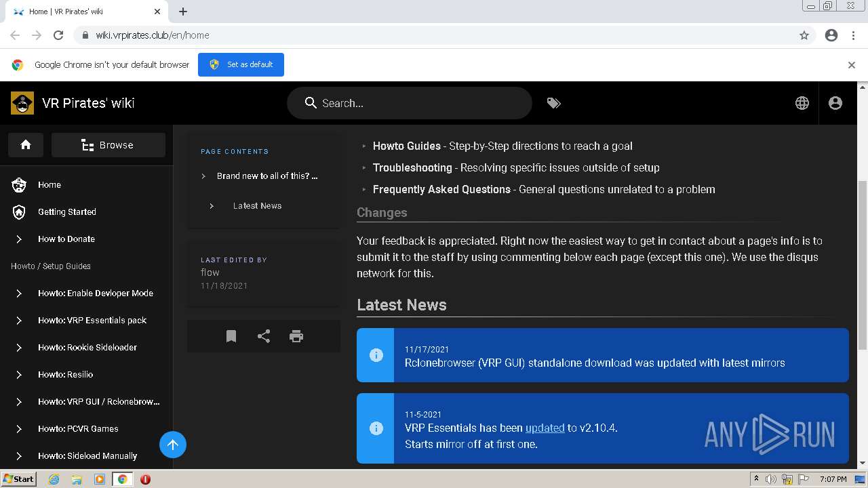Open VR Pirates' wiki title link
The height and width of the screenshot is (488, 868).
point(88,103)
